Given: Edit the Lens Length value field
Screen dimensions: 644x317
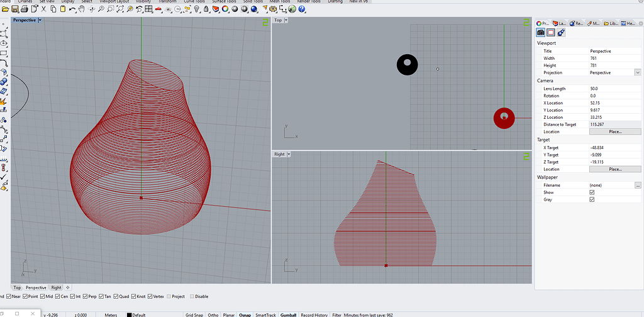Looking at the screenshot, I should pos(615,89).
